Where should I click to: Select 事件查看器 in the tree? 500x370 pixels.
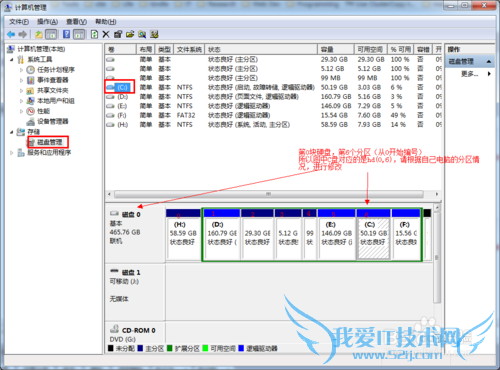coord(52,80)
